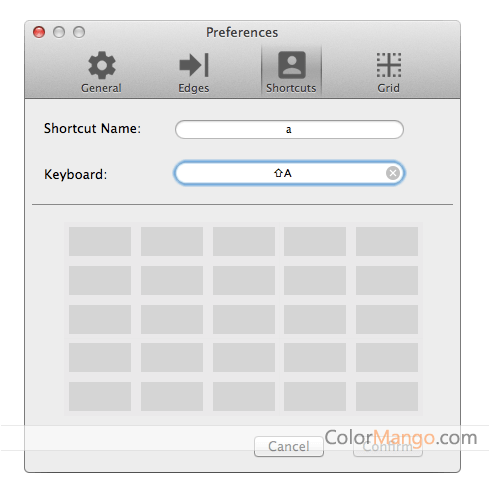This screenshot has height=499, width=489.
Task: Clear the keyboard shortcut with the x icon
Action: [393, 173]
